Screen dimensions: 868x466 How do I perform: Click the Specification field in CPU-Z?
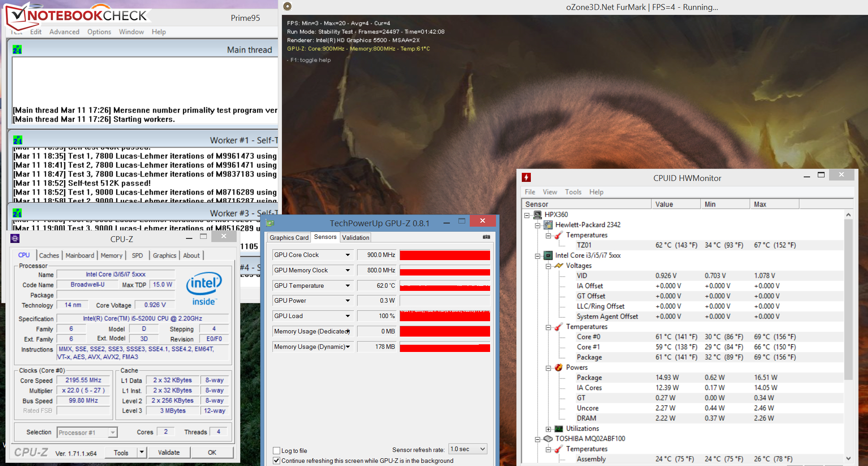(143, 319)
